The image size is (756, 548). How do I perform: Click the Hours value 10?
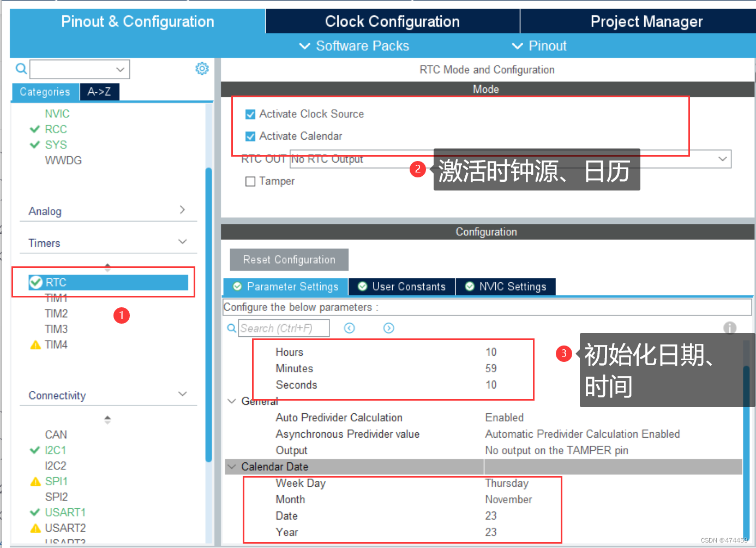[x=491, y=352]
